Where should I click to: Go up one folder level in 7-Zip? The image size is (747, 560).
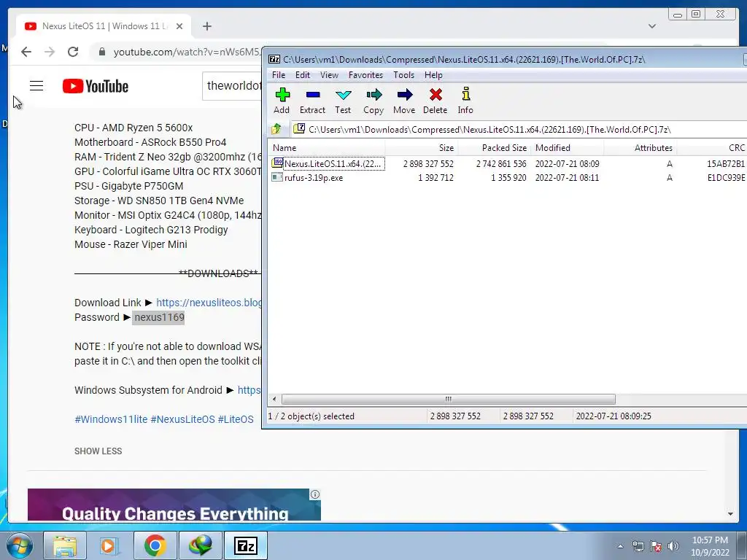276,129
